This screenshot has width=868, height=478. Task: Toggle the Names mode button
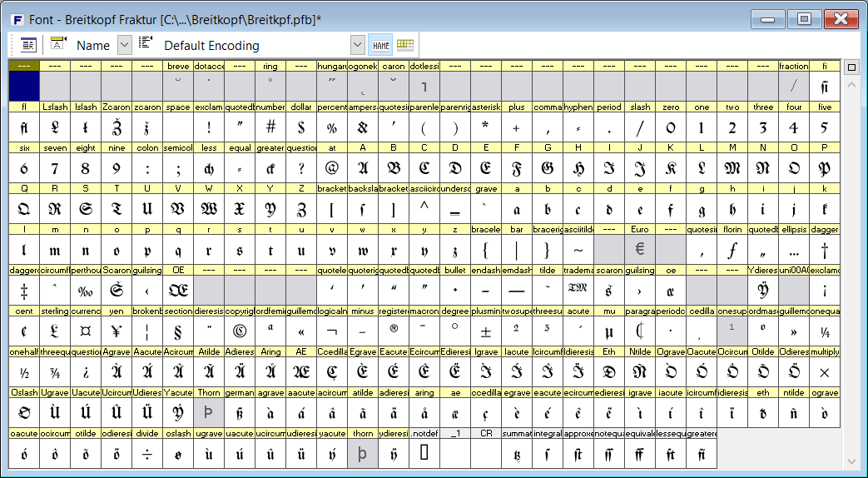pos(382,45)
